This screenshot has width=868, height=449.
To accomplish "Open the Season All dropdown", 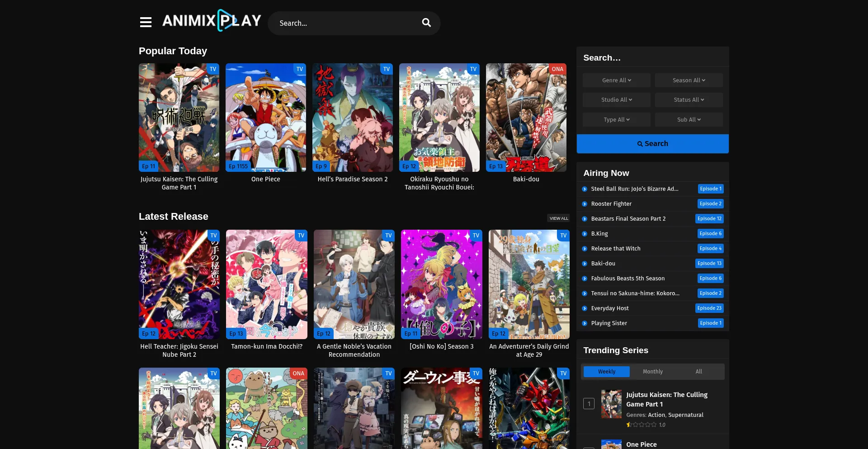I will coord(689,80).
